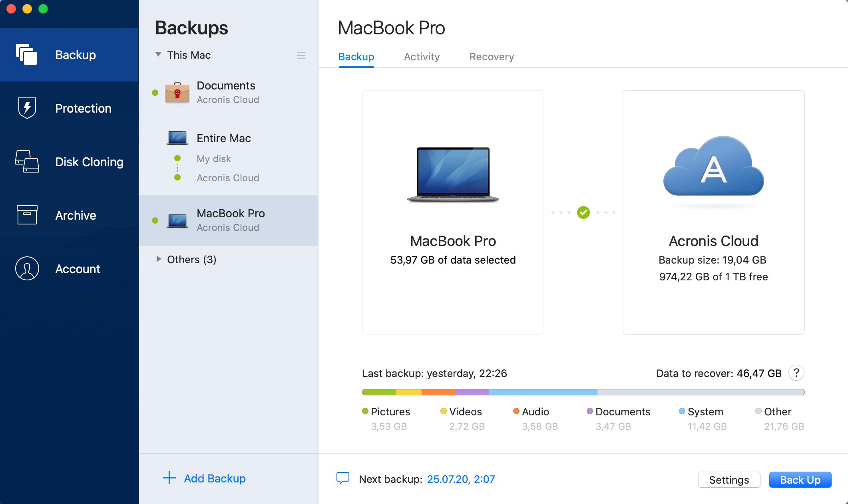
Task: Switch to the Activity tab
Action: coord(422,57)
